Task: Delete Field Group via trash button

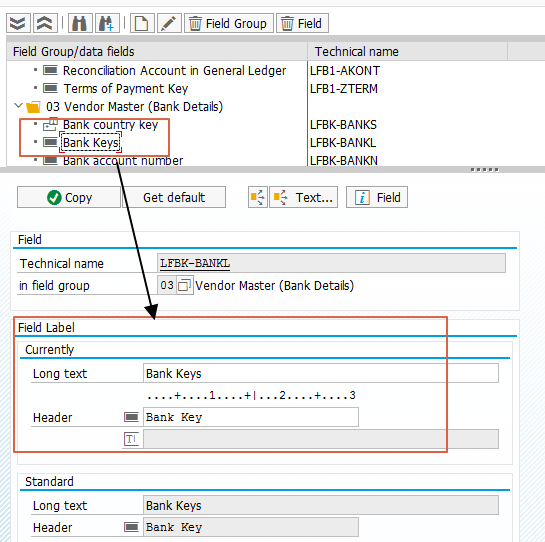Action: click(229, 23)
